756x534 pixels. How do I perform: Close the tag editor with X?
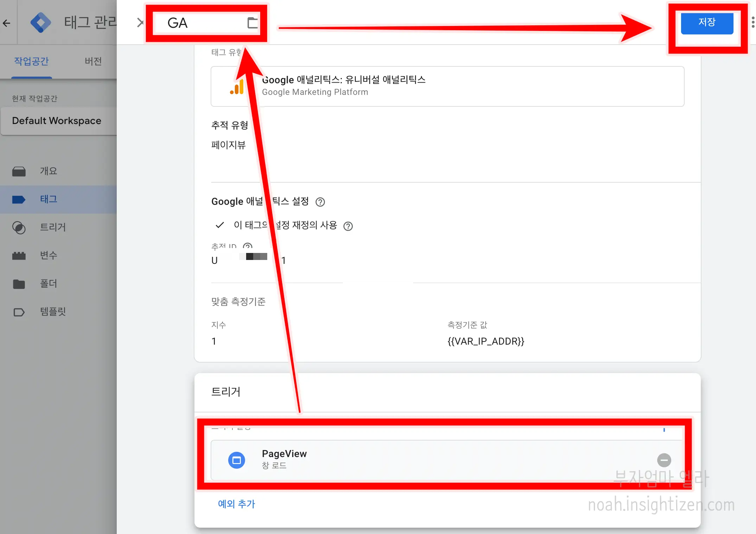pos(140,23)
